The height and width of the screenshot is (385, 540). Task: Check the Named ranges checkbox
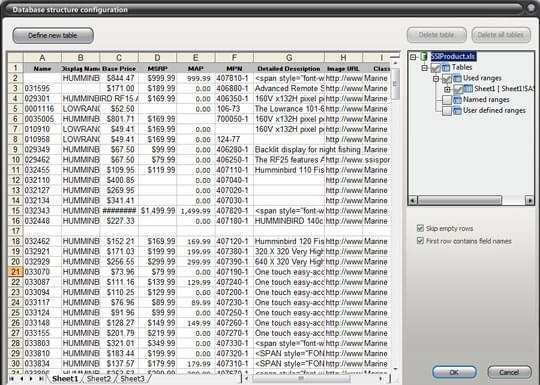(x=447, y=100)
